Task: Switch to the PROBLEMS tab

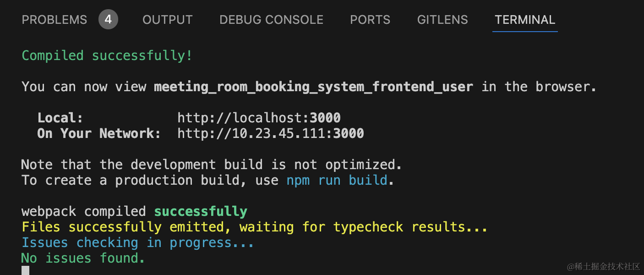Action: 55,20
